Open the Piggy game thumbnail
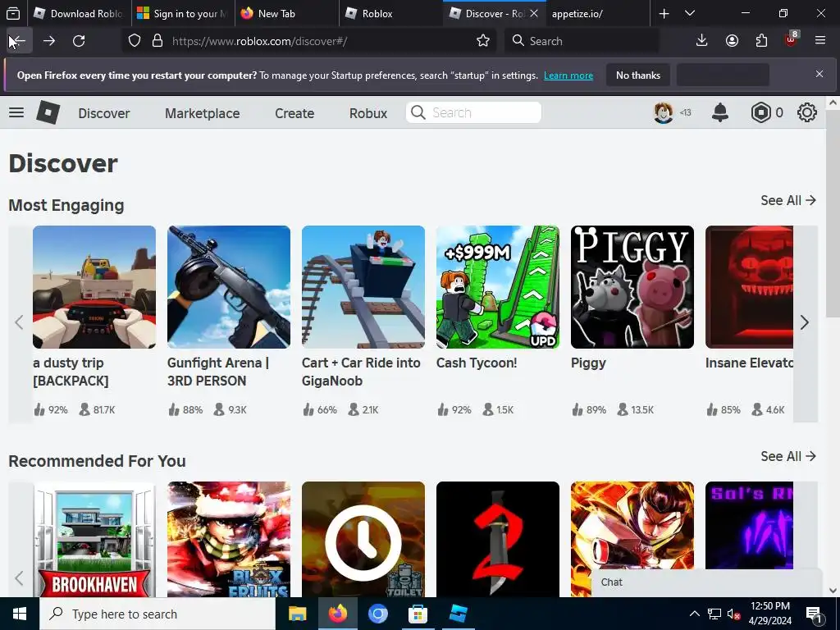The image size is (840, 630). pos(632,287)
